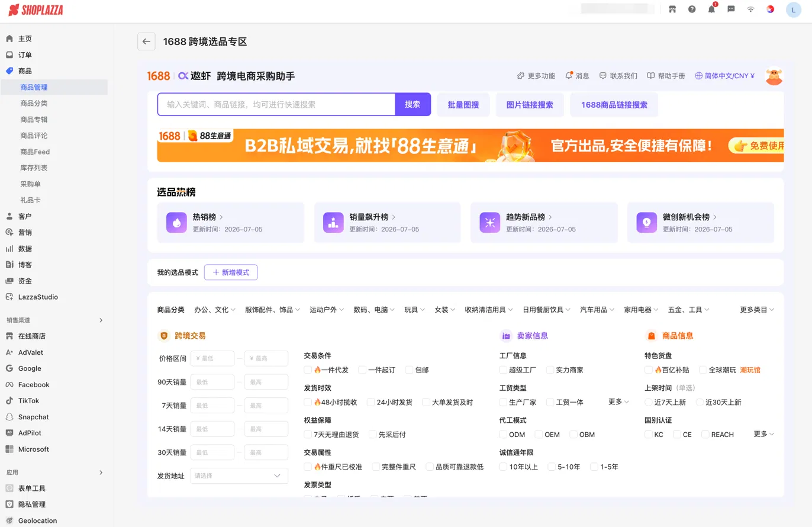The image size is (812, 527).
Task: Click the 价格区间 最低 input
Action: (x=212, y=358)
